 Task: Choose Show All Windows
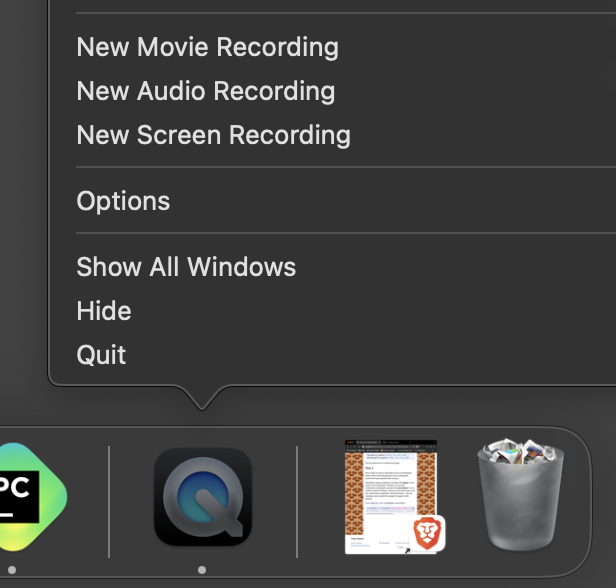186,267
